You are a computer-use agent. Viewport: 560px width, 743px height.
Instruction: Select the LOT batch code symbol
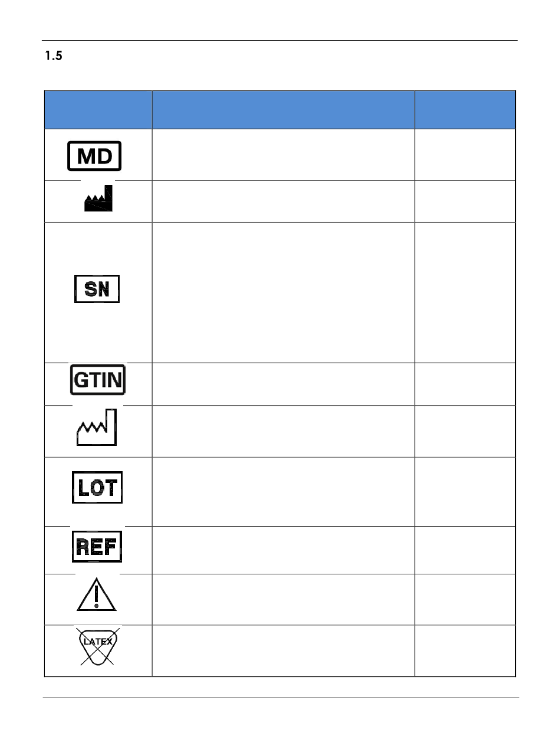(97, 487)
